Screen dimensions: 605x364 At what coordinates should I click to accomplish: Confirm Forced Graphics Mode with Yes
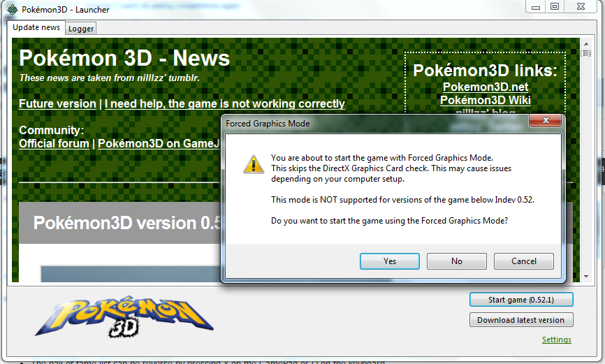[390, 261]
